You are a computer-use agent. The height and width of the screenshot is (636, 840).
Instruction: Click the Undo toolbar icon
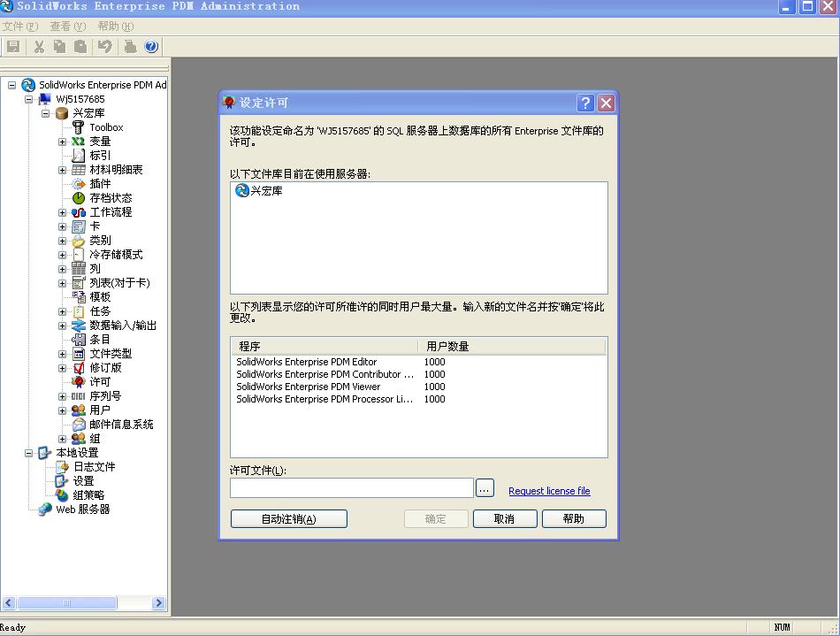pos(105,47)
